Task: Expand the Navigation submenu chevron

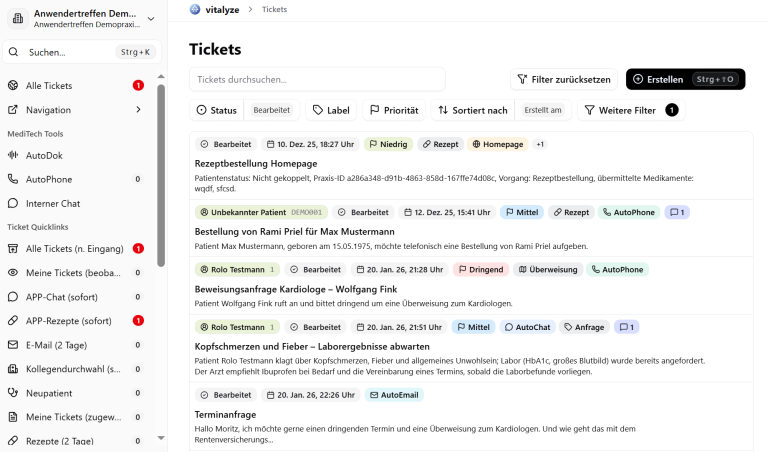Action: click(138, 110)
